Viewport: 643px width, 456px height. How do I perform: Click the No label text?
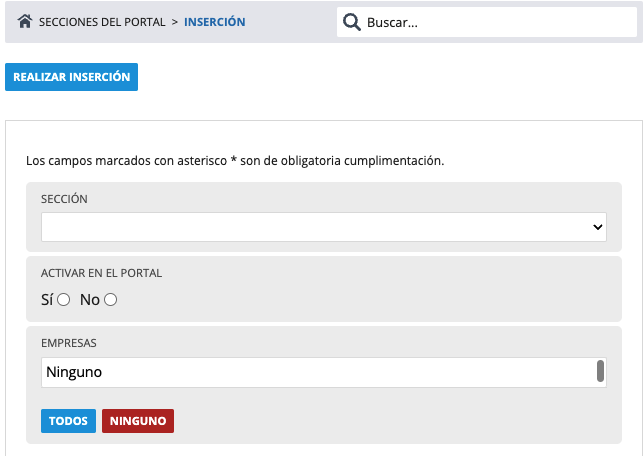click(90, 299)
